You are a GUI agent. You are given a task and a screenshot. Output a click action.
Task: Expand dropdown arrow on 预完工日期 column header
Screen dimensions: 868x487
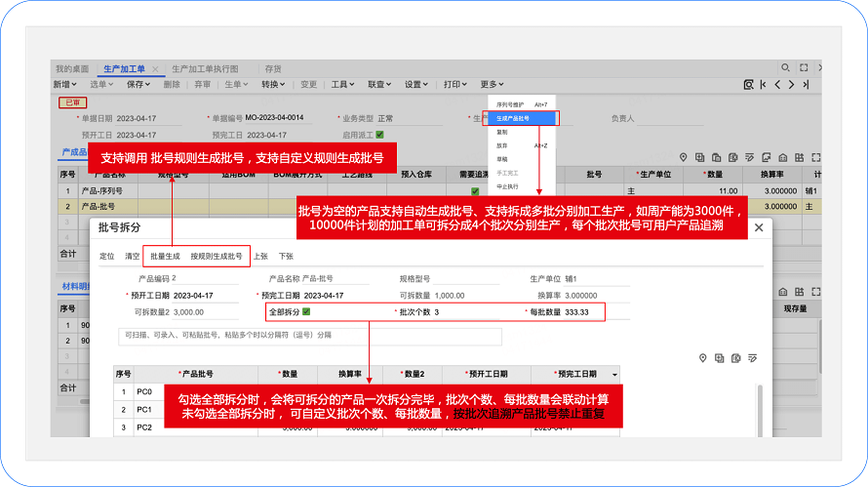pyautogui.click(x=614, y=375)
